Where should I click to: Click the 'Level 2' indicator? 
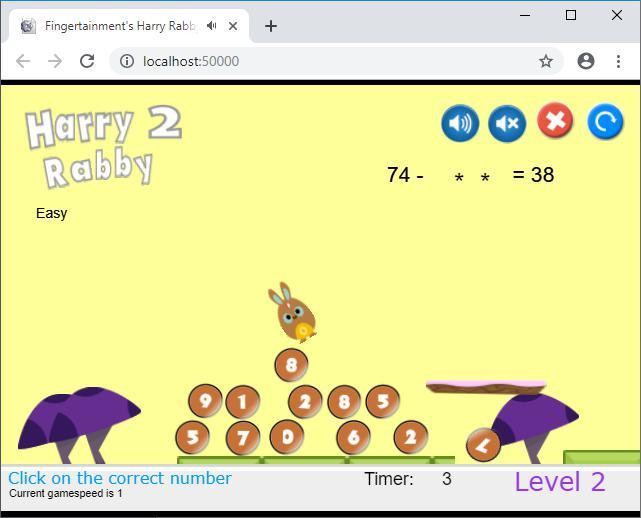pyautogui.click(x=560, y=482)
